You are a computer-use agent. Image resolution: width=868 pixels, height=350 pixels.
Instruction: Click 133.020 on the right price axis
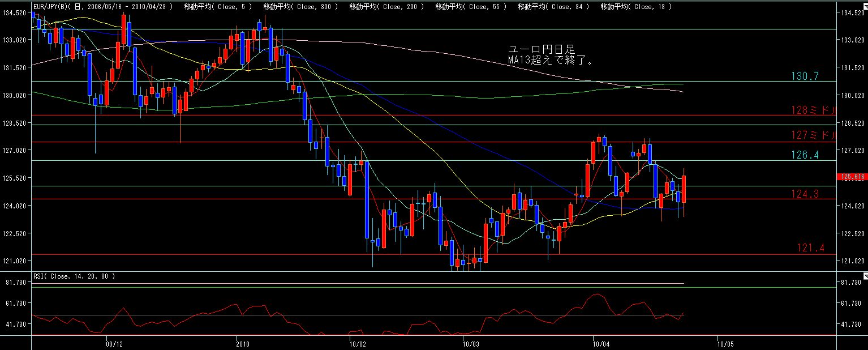[x=853, y=40]
